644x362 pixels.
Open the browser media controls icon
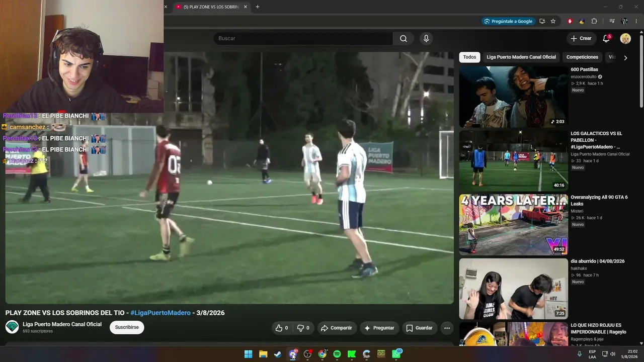coord(612,21)
